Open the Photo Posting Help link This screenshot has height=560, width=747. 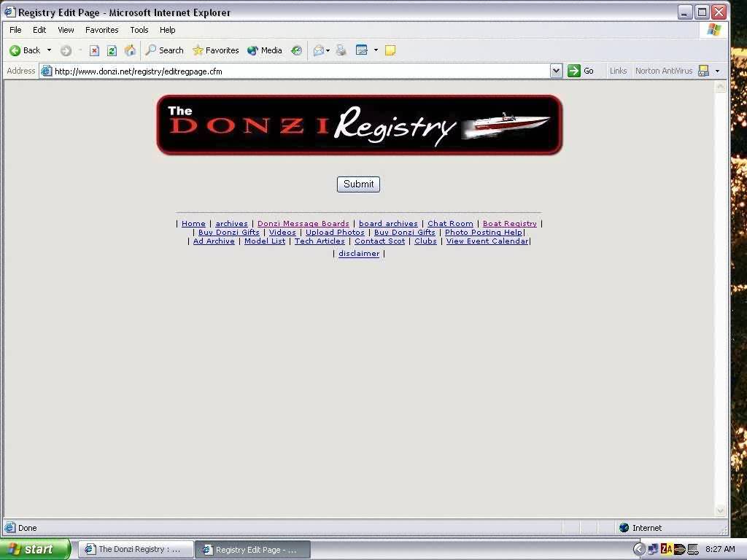pos(484,233)
